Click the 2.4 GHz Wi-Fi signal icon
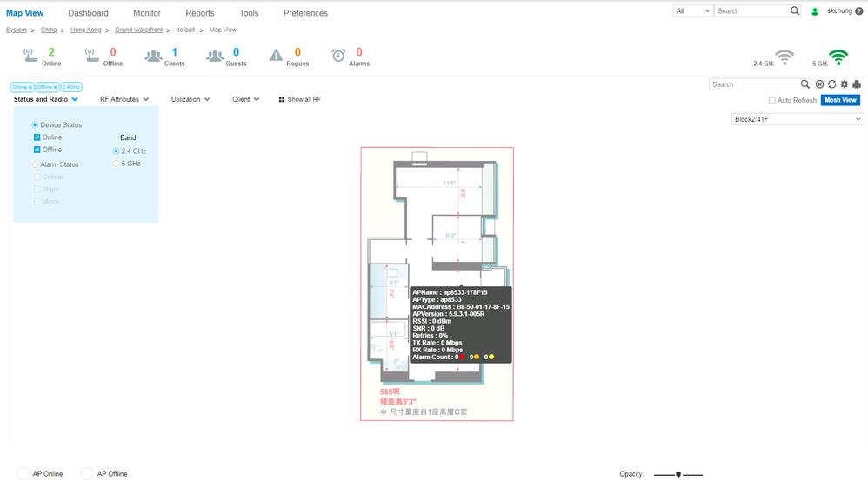868x482 pixels. point(785,57)
